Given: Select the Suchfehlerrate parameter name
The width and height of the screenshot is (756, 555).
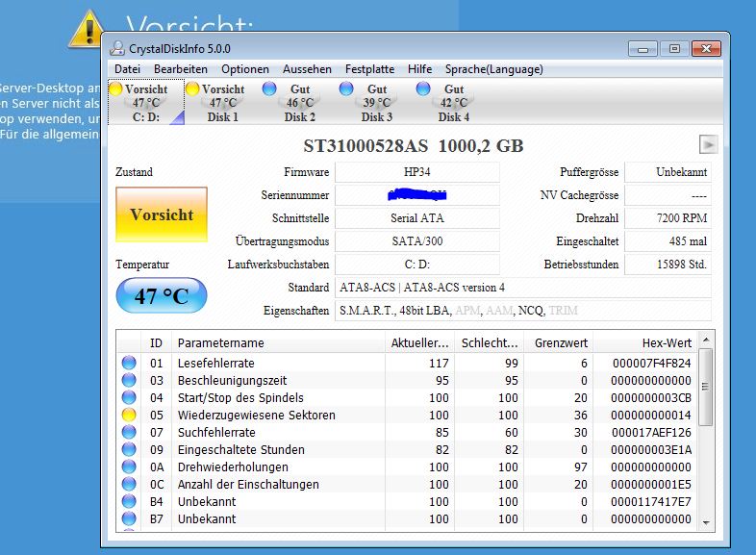Looking at the screenshot, I should (x=216, y=433).
